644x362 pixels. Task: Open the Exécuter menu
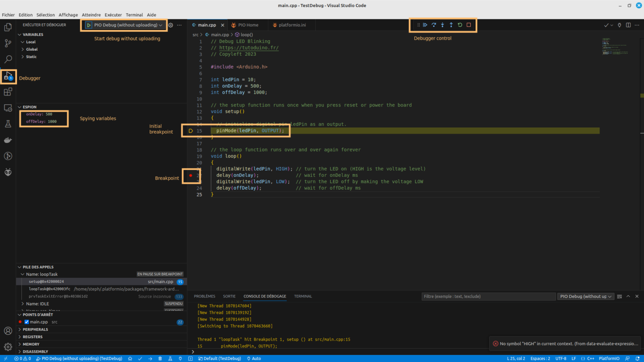click(113, 15)
